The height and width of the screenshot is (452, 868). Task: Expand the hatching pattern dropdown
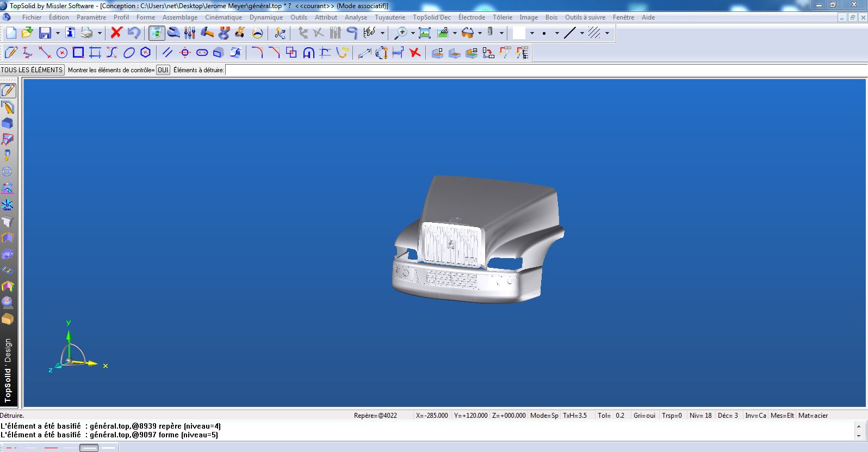(x=607, y=33)
